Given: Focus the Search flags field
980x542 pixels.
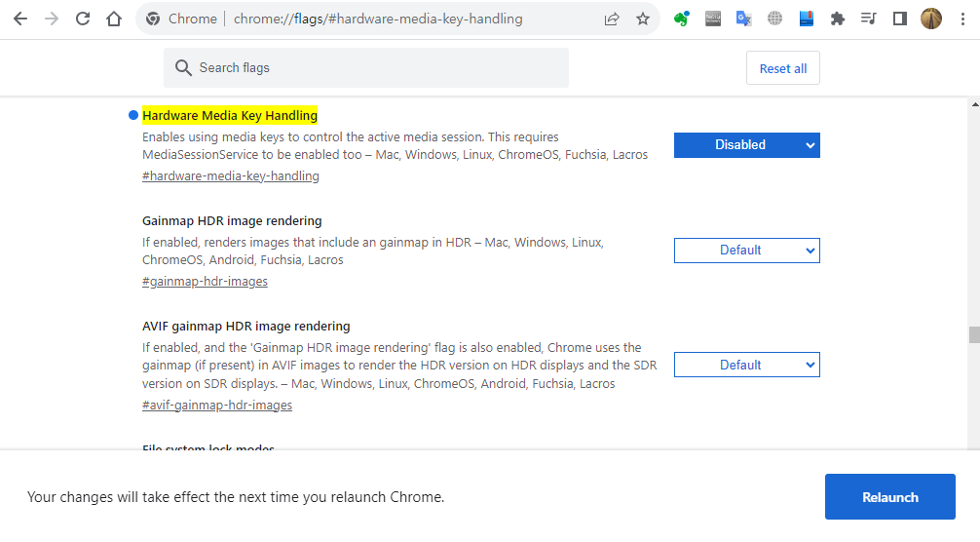Looking at the screenshot, I should point(366,67).
